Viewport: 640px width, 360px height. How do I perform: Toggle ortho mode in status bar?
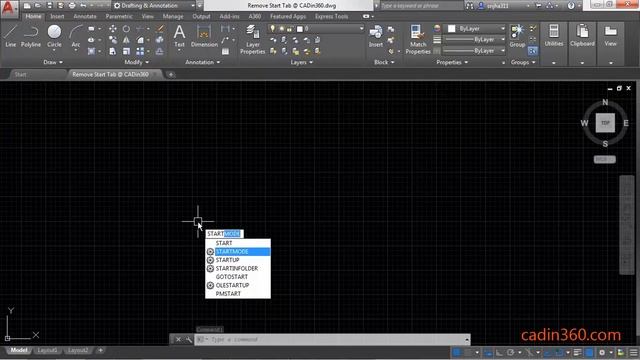click(499, 352)
